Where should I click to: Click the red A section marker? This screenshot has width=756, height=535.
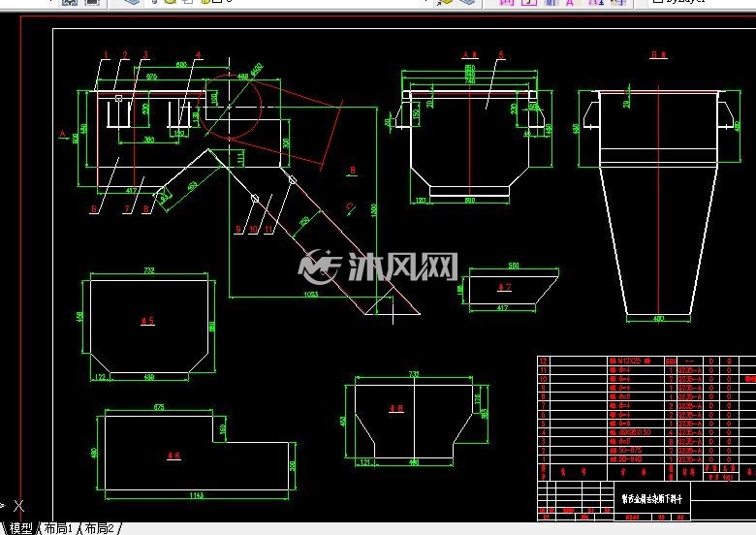coord(63,134)
